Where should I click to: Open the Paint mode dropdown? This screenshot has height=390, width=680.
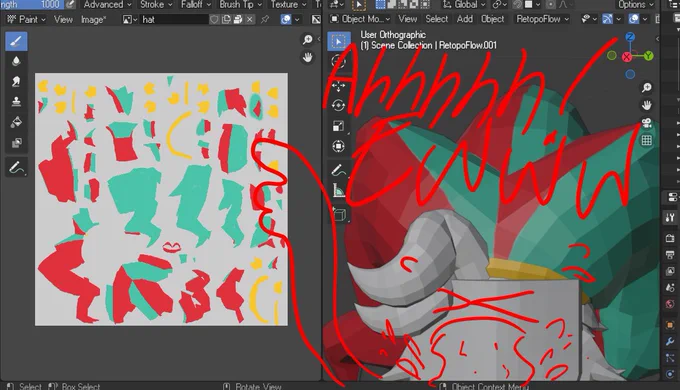click(26, 20)
